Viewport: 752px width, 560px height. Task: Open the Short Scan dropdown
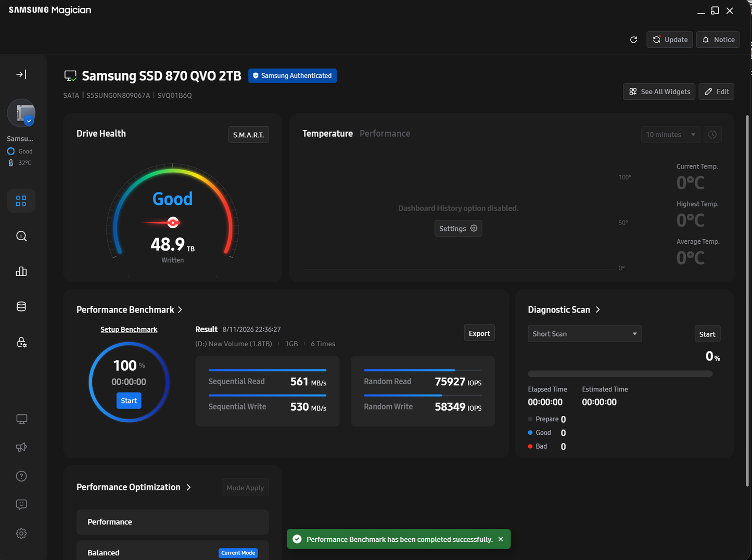pyautogui.click(x=585, y=334)
